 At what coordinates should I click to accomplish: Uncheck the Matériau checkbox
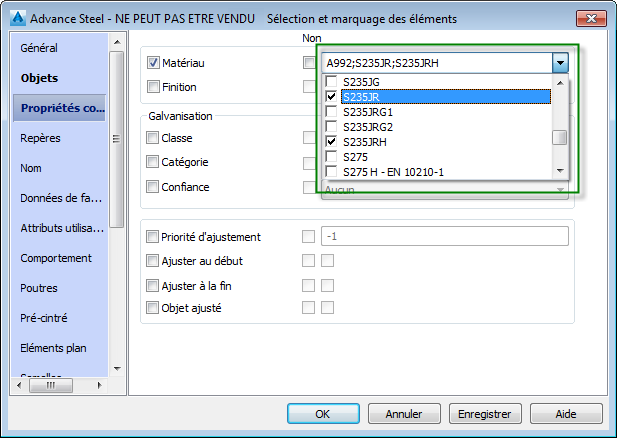tap(154, 63)
